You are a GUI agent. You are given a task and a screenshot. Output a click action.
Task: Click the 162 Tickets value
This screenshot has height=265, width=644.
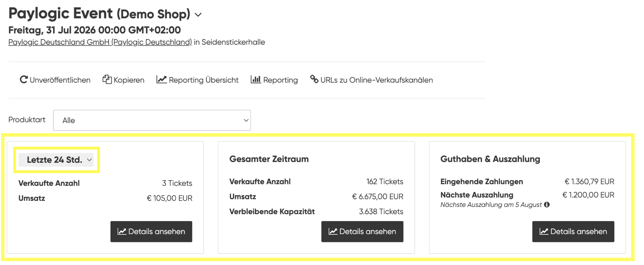point(385,182)
